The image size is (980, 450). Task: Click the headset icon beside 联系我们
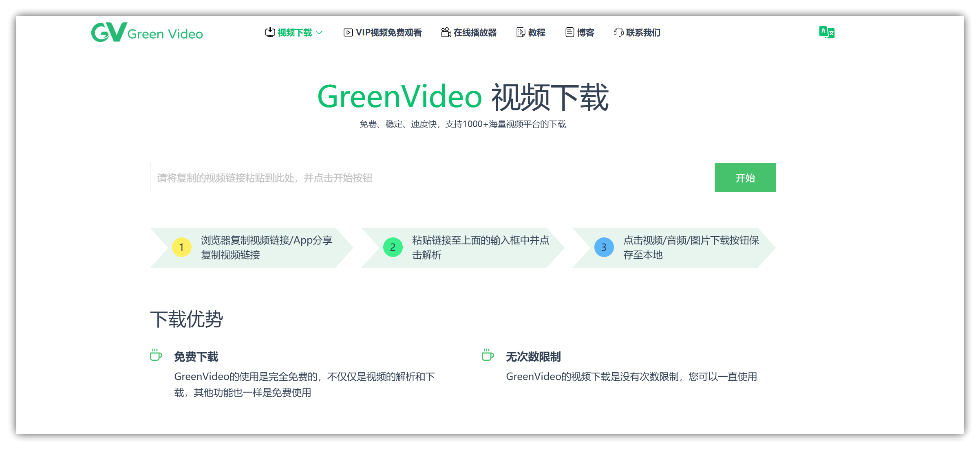[618, 32]
